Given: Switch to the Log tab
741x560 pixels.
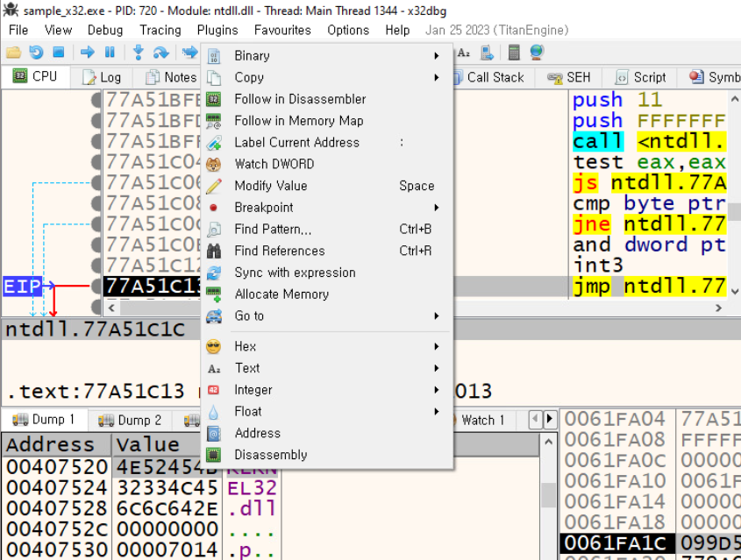Looking at the screenshot, I should coord(102,77).
